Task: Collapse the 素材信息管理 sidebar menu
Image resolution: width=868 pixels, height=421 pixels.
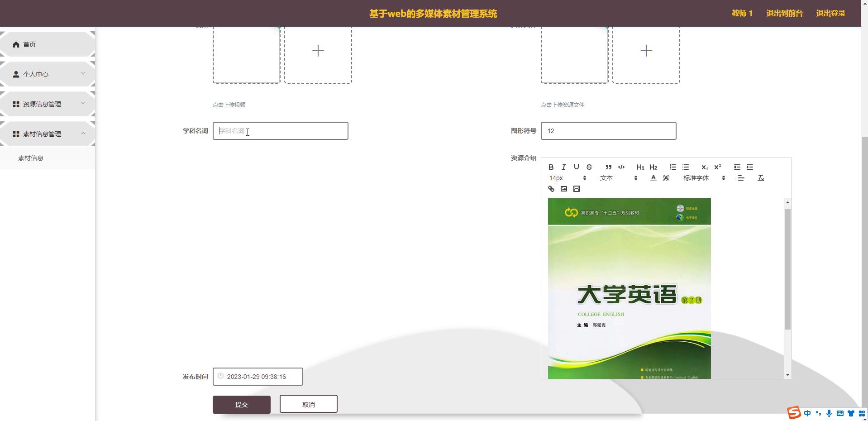Action: (x=48, y=134)
